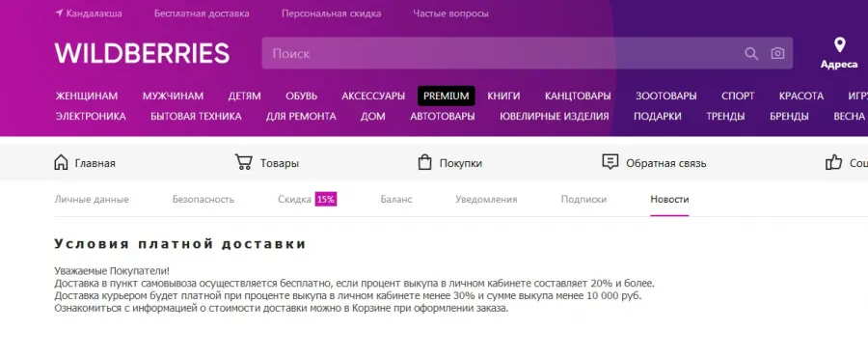Viewport: 868px width, 358px height.
Task: Click the house icon next to Главная
Action: [61, 162]
